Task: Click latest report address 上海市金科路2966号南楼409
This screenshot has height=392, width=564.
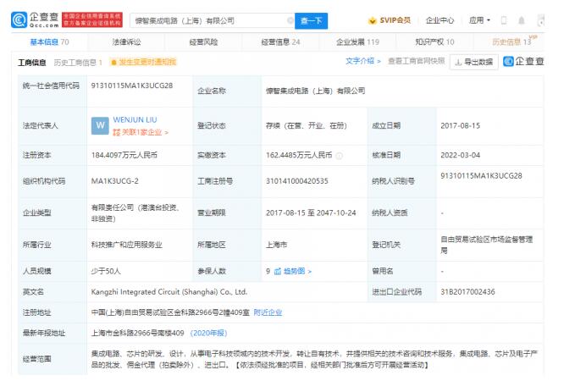Action: (x=137, y=333)
